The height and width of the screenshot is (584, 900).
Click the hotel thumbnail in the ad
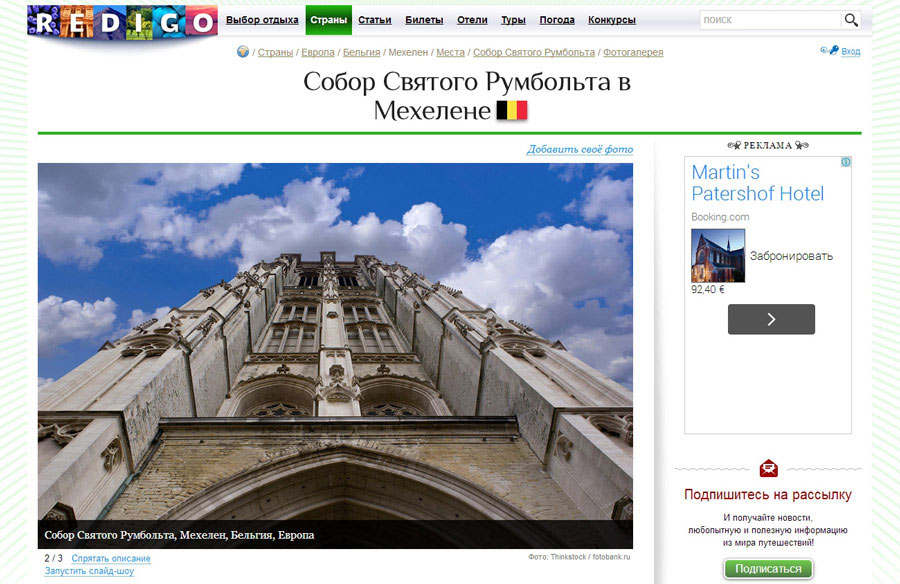(718, 256)
